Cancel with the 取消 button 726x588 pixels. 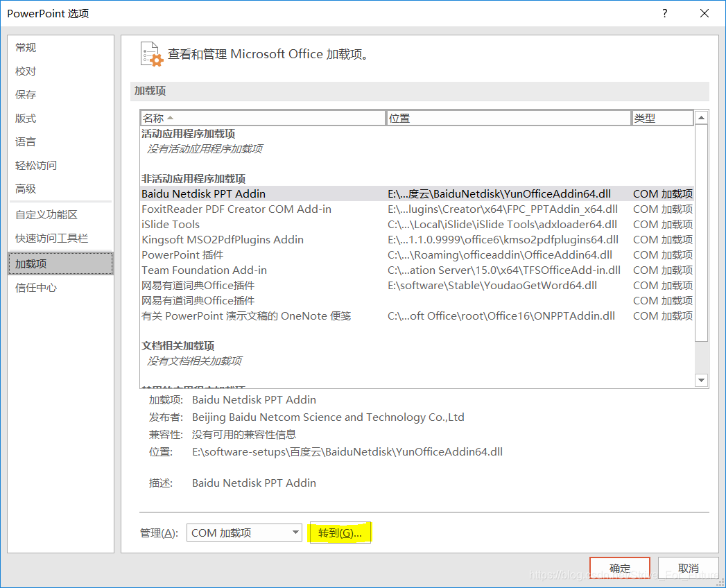pyautogui.click(x=688, y=568)
